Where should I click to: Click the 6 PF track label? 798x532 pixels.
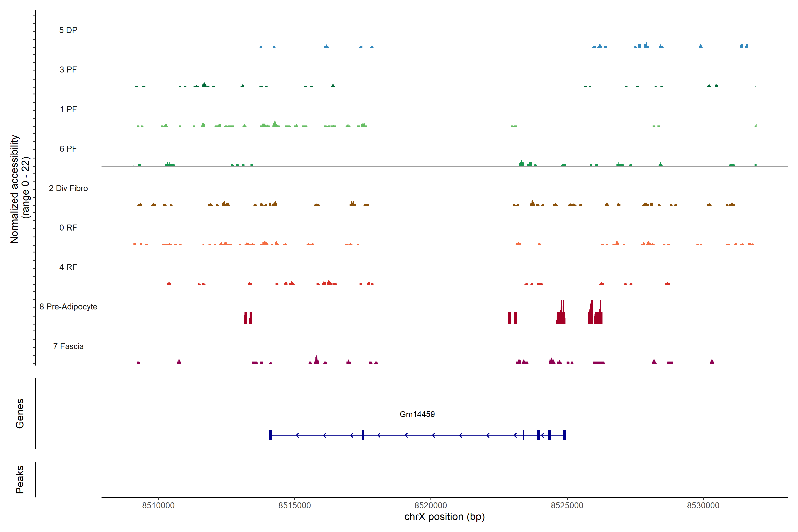(x=68, y=149)
